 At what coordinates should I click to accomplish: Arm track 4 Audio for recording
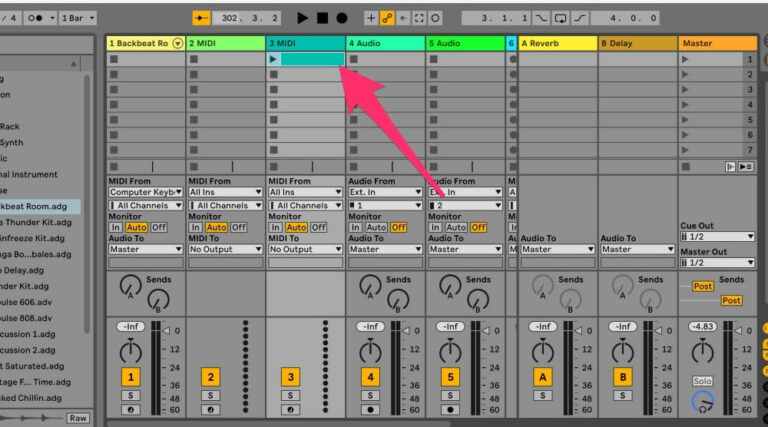(370, 409)
